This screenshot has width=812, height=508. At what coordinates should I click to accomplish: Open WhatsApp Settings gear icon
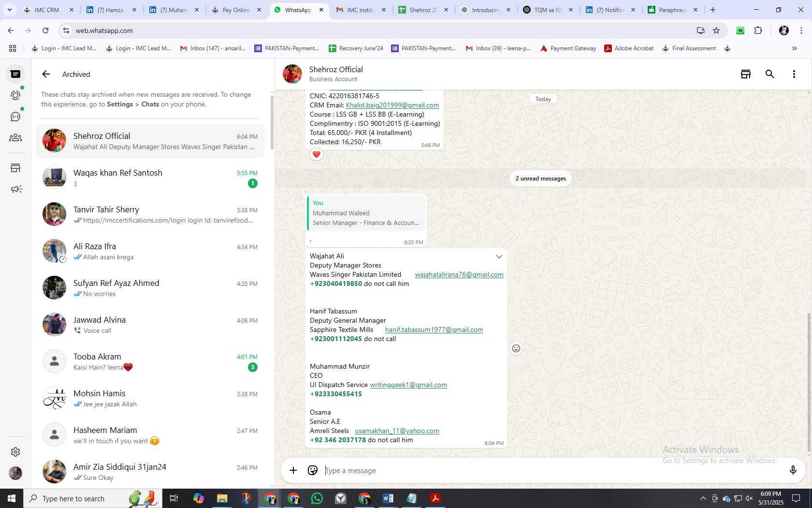pos(15,451)
